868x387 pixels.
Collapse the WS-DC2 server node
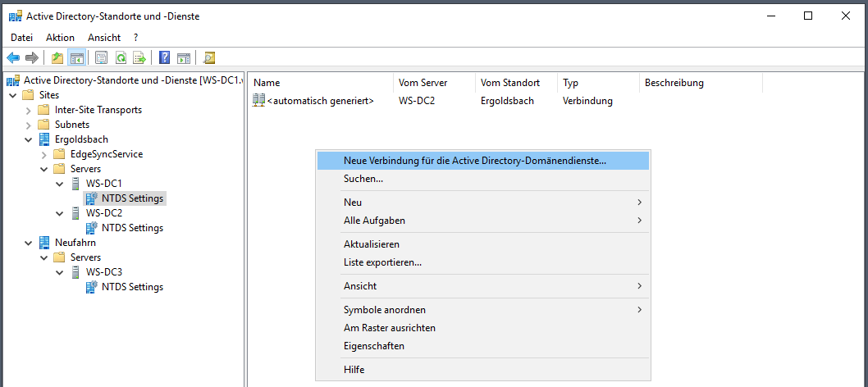(x=60, y=213)
